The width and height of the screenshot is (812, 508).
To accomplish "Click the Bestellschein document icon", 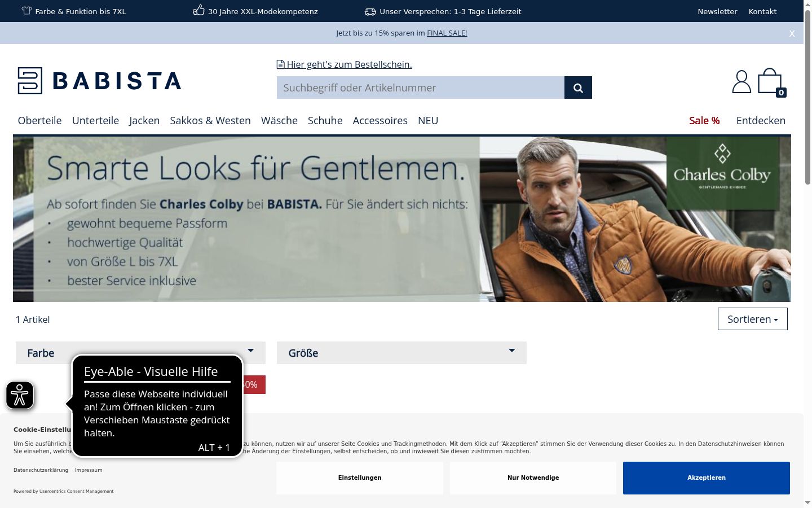I will [x=280, y=64].
